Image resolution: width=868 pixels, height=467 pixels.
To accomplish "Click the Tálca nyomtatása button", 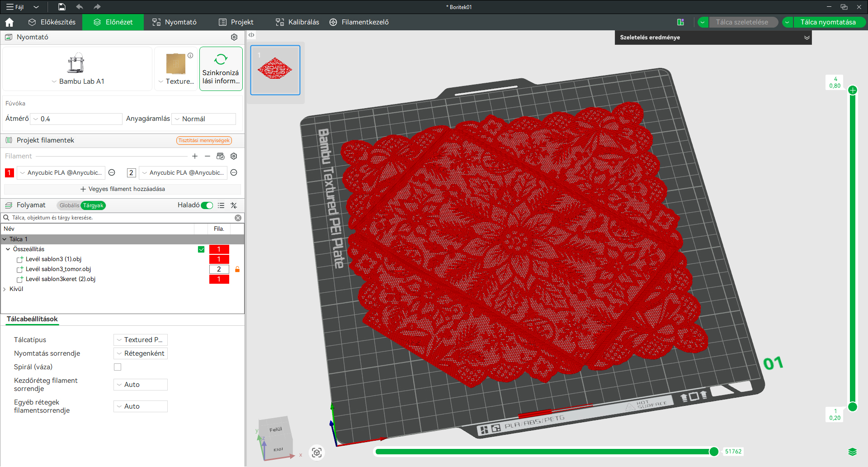I will tap(828, 22).
